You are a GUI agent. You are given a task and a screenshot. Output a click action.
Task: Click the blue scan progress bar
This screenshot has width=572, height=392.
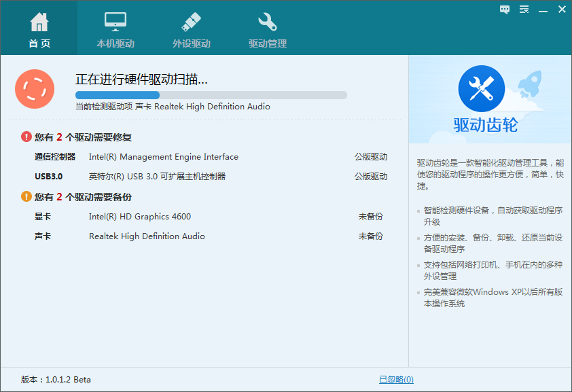click(211, 95)
